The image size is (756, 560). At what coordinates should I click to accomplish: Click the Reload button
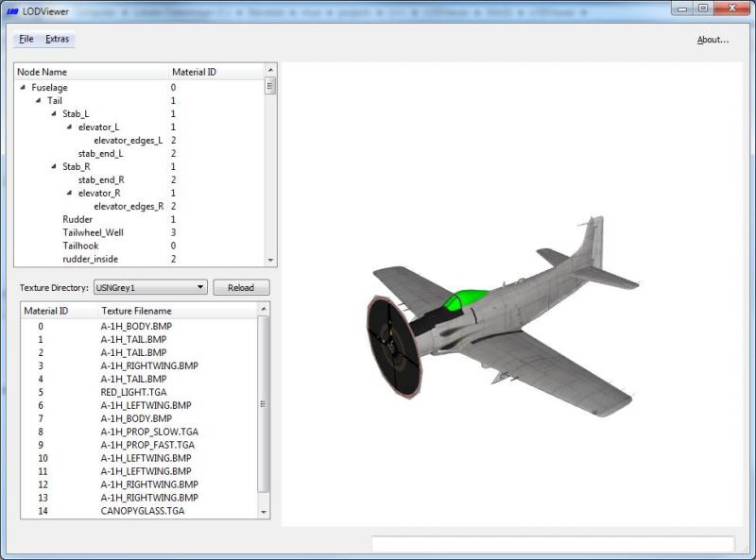click(241, 287)
